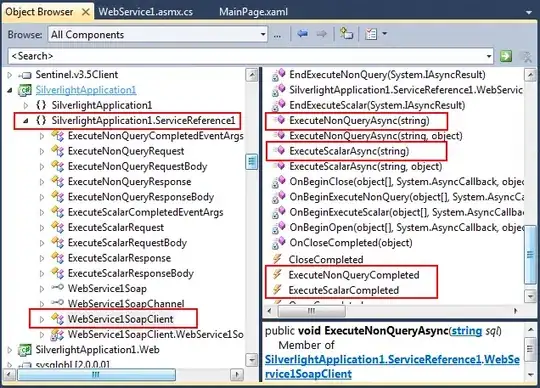The image size is (540, 388).
Task: Open the Object Browser Settings icon
Action: point(371,34)
